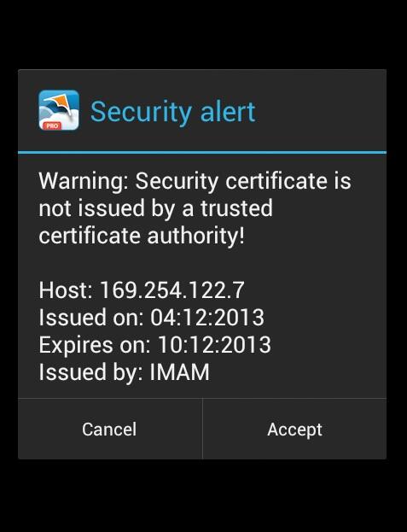Viewport: 407px width, 532px height.
Task: Click the Expires on 10:12:2013 line
Action: (x=155, y=345)
